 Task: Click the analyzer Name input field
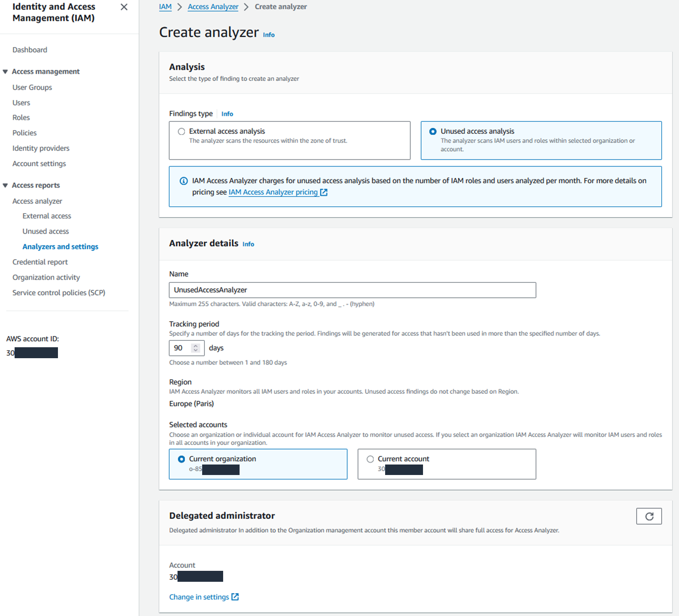click(x=351, y=290)
